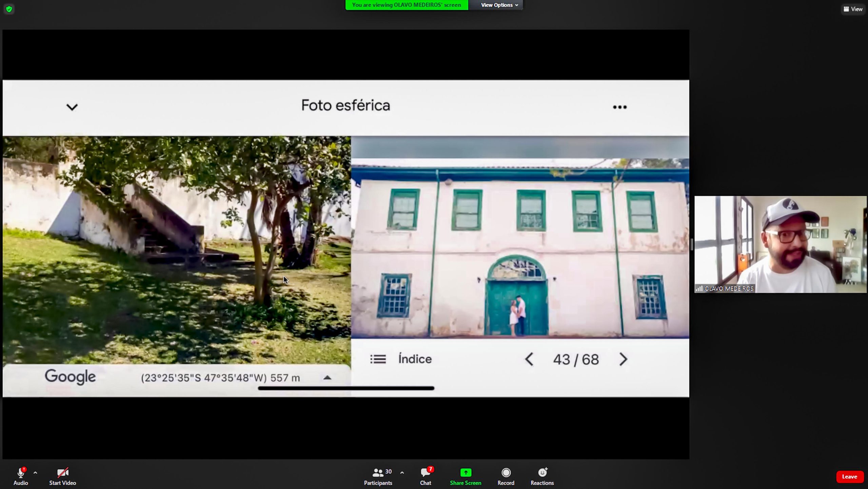
Task: Click the green encryption shield icon
Action: (x=9, y=9)
